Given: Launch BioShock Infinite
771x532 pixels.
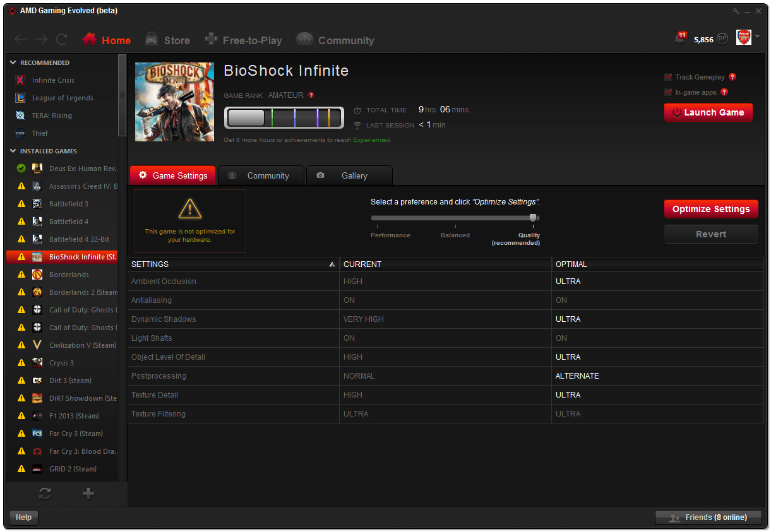Looking at the screenshot, I should pyautogui.click(x=708, y=112).
